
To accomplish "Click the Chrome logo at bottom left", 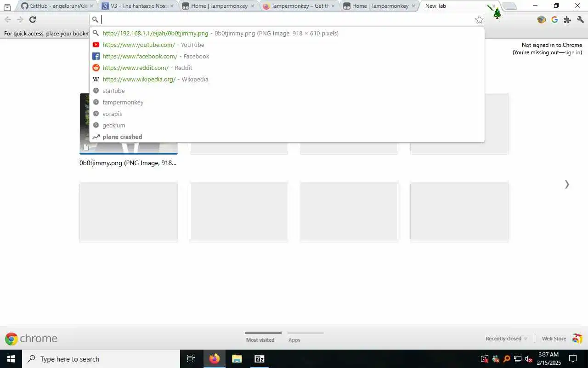I will [x=11, y=339].
